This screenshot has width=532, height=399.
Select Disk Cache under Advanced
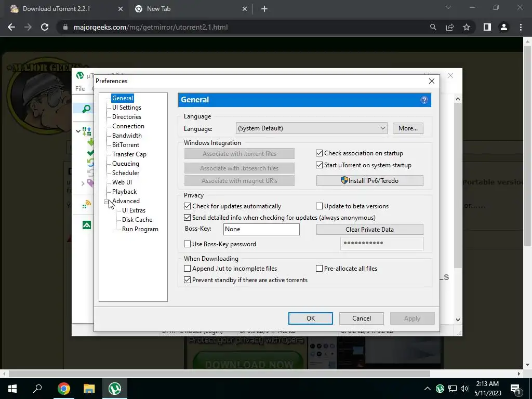pos(137,220)
